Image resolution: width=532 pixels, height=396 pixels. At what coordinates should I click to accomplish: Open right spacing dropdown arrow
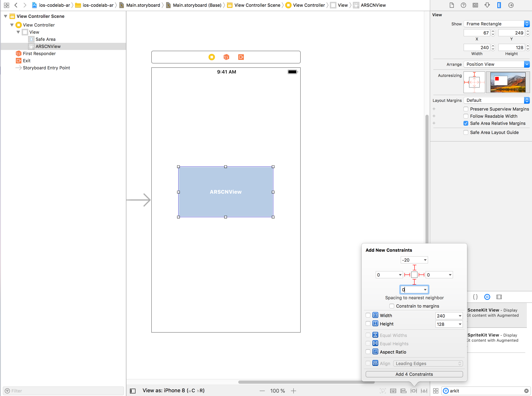pos(450,275)
